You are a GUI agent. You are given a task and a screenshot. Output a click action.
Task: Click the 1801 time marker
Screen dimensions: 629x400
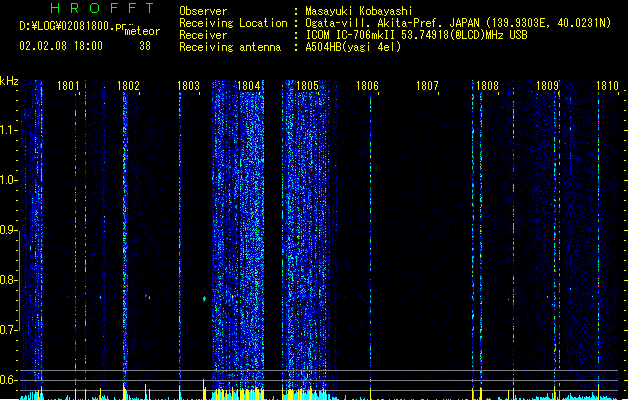68,86
